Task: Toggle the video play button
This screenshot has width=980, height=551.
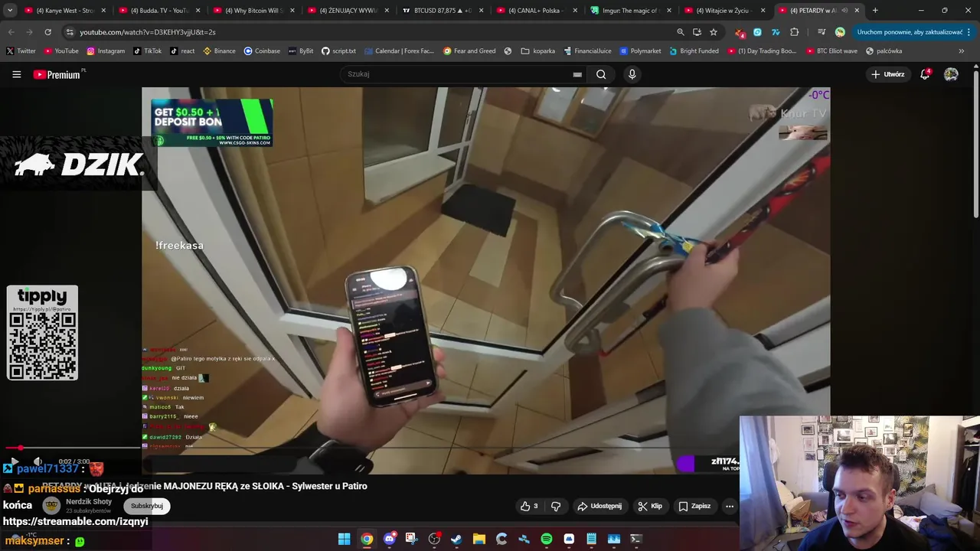Action: (14, 461)
